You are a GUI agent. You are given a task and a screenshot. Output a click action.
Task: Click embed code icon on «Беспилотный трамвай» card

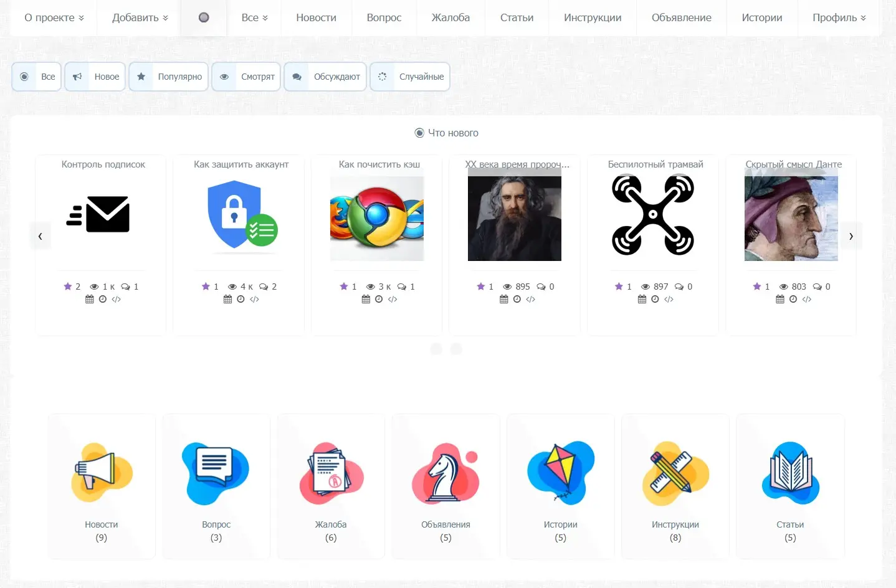tap(669, 300)
